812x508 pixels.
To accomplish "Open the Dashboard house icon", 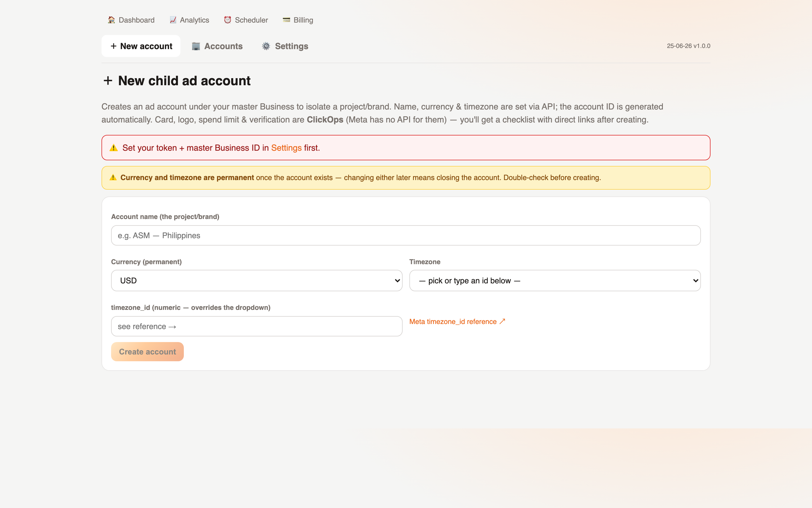I will pyautogui.click(x=111, y=20).
